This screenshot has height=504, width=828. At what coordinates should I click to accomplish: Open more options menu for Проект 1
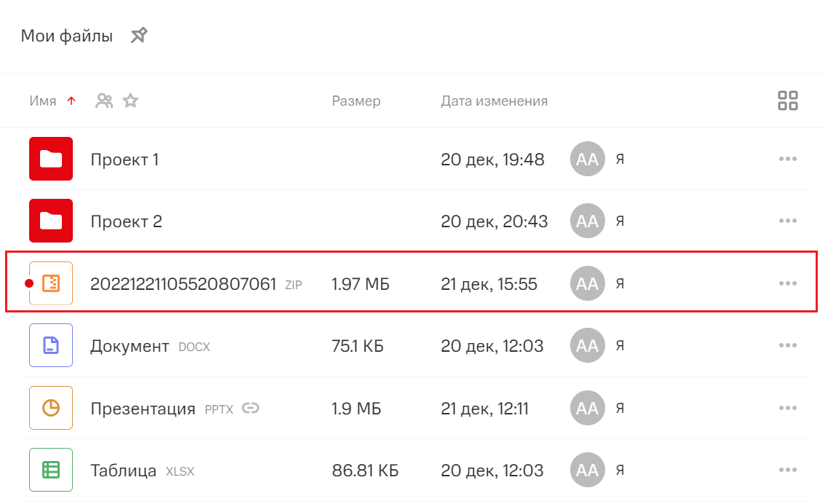(788, 160)
